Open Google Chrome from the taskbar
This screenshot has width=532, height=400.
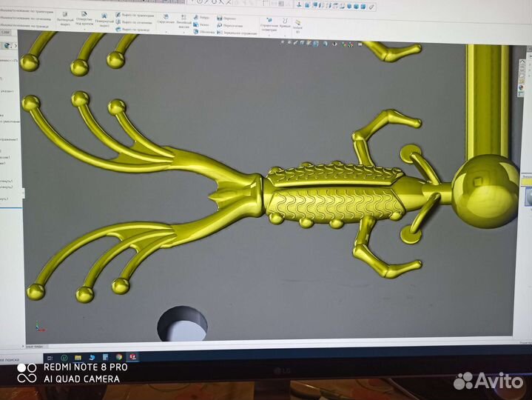coord(118,356)
